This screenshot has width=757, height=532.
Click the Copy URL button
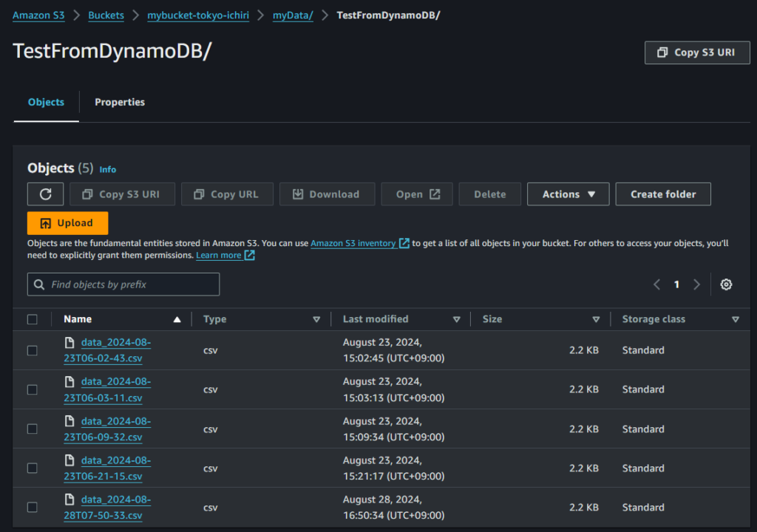click(x=227, y=194)
